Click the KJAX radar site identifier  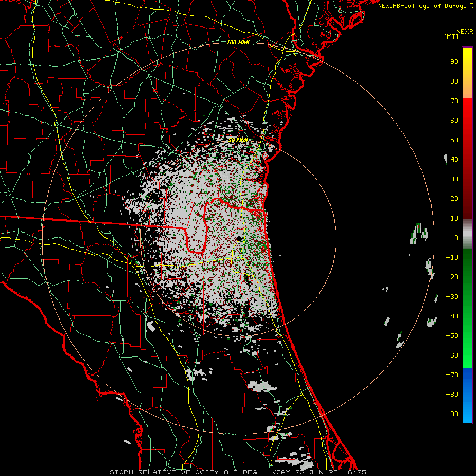tap(281, 472)
